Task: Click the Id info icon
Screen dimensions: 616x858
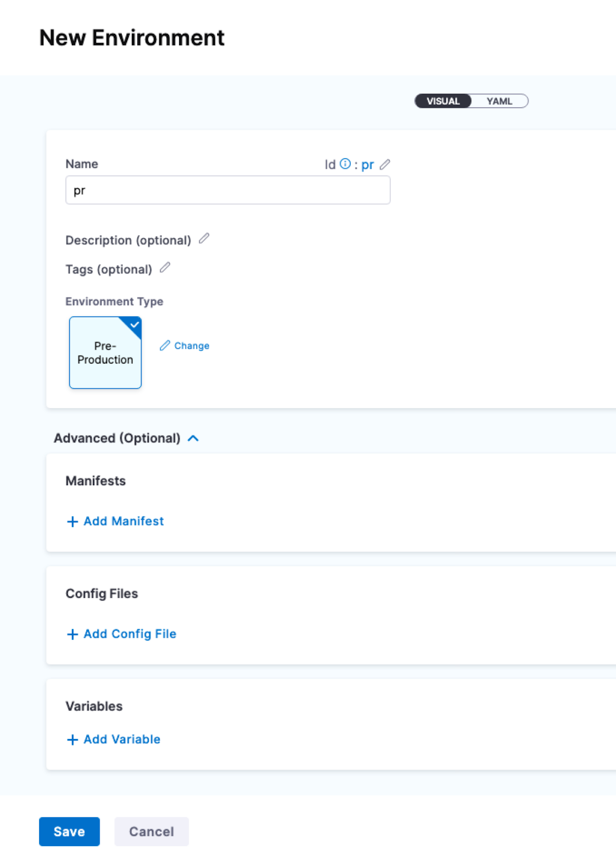Action: [345, 164]
